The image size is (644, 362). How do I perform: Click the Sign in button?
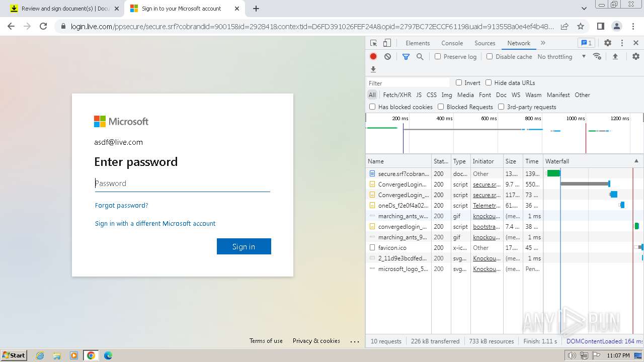coord(244,246)
